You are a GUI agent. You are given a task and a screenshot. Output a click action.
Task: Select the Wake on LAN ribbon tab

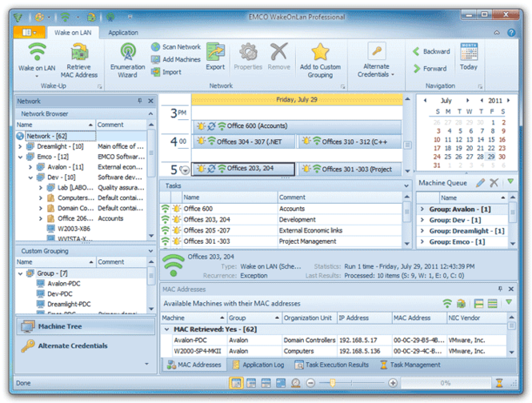[x=73, y=33]
